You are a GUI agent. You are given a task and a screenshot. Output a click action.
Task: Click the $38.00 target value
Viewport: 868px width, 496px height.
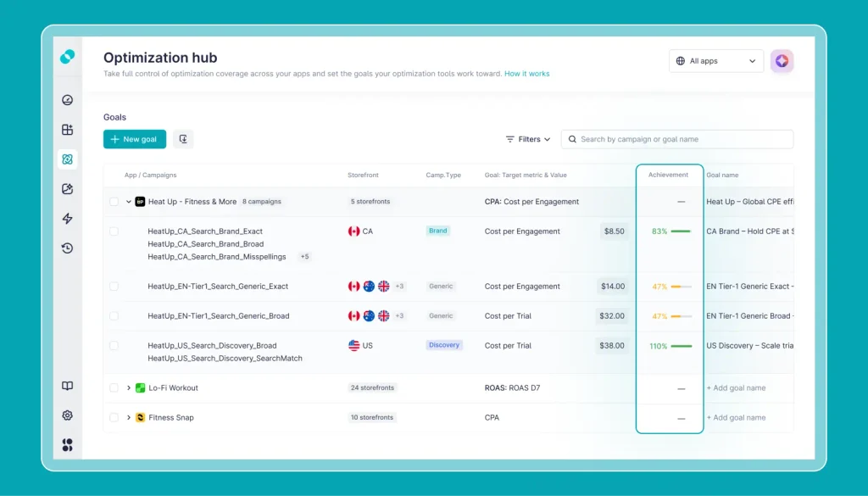[612, 345]
